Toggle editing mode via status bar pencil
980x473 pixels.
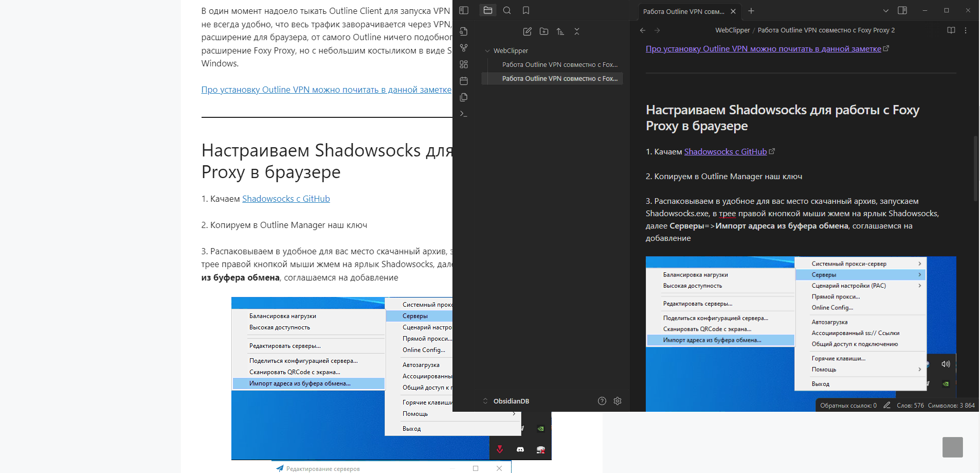point(887,406)
